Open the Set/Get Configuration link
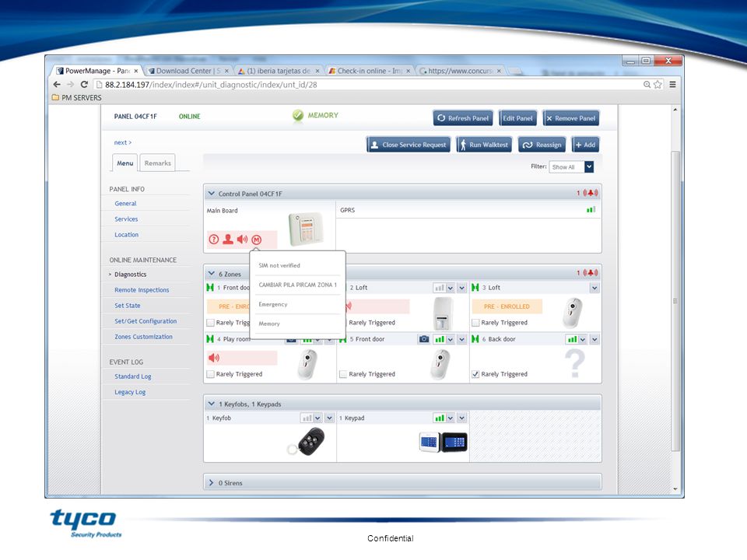The image size is (747, 560). click(x=146, y=321)
